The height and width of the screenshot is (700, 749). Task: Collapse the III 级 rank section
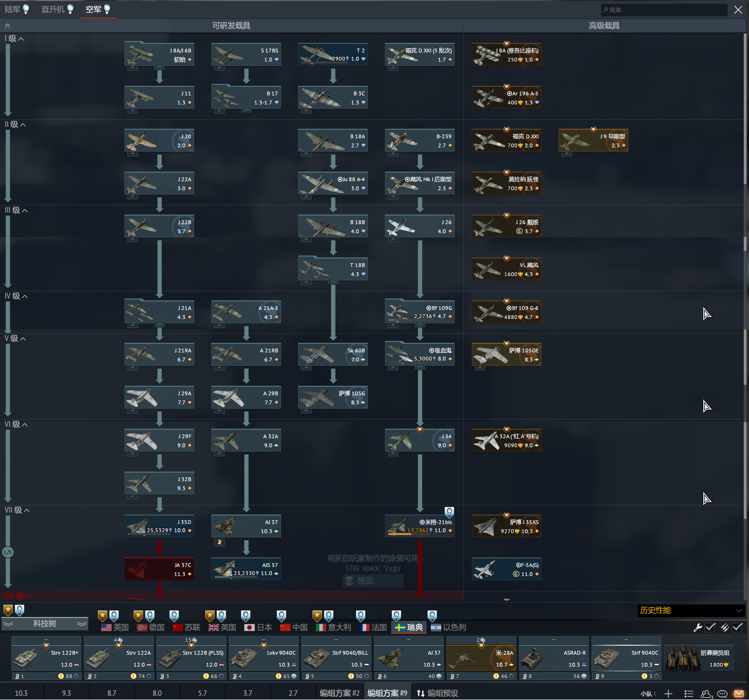tap(16, 210)
